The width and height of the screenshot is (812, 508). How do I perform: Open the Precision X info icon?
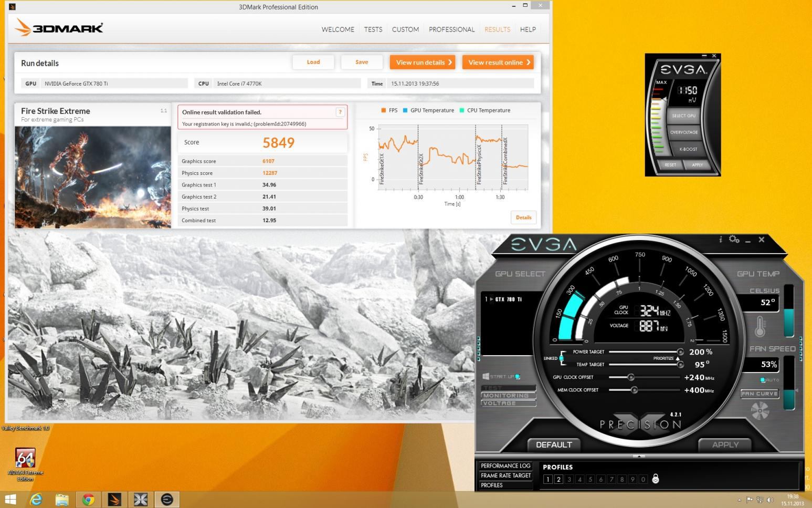click(x=720, y=240)
